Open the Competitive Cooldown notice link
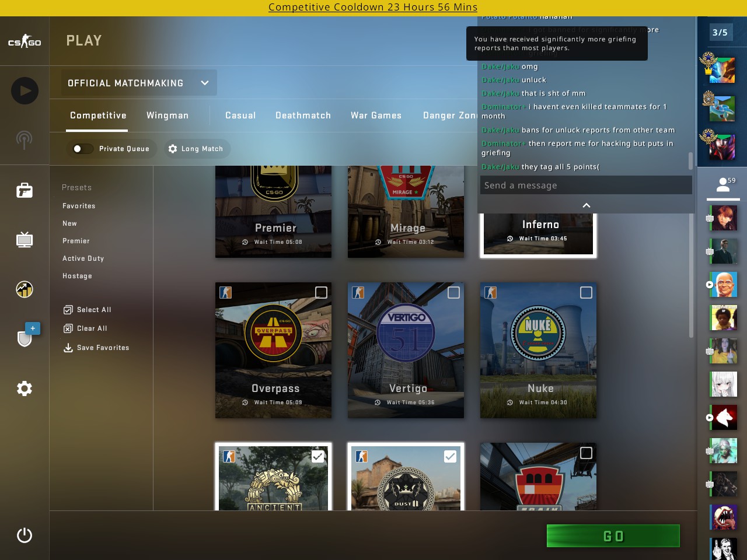 pyautogui.click(x=373, y=7)
